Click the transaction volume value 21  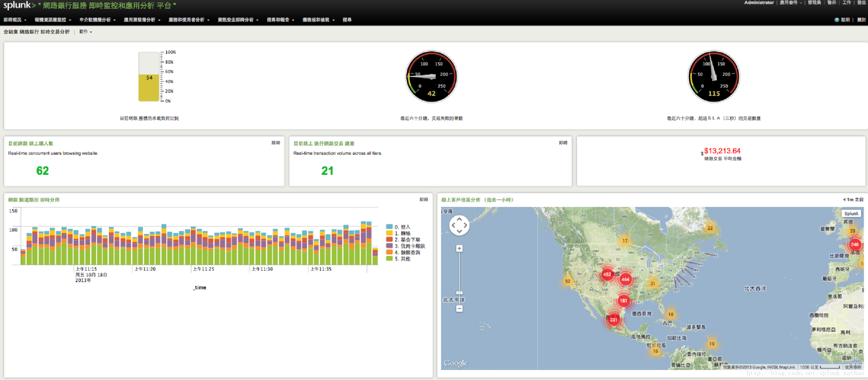pyautogui.click(x=327, y=171)
